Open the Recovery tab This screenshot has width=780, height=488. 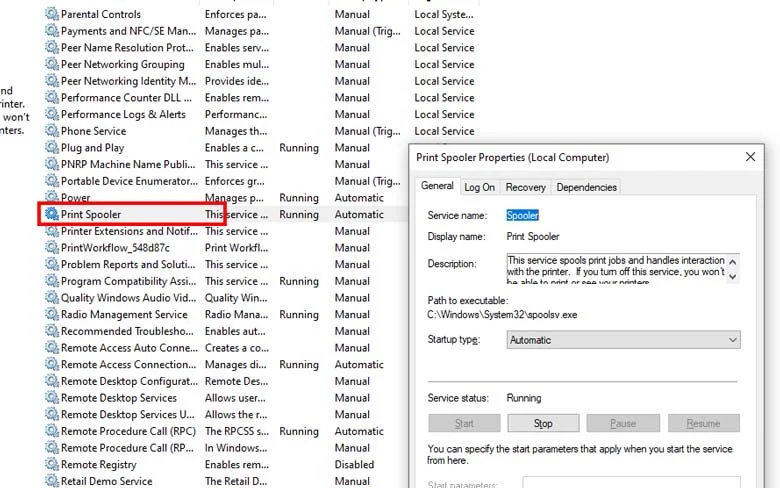525,187
